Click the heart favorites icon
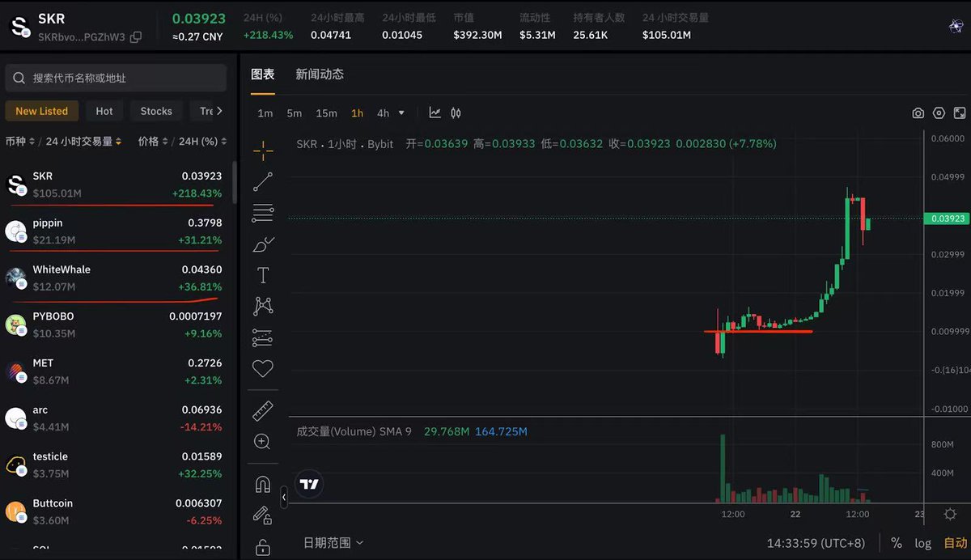The image size is (971, 560). 263,369
